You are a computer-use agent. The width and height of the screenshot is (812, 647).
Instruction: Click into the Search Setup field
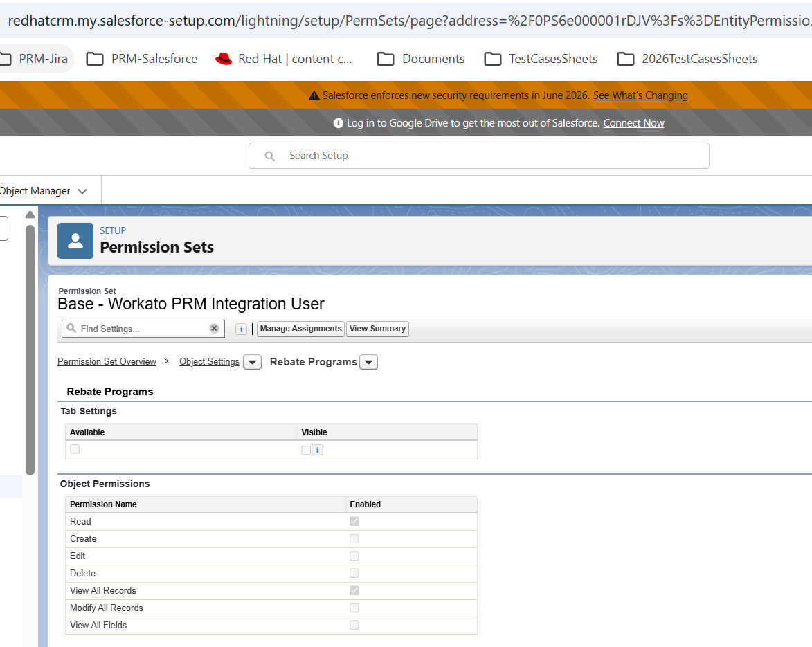coord(479,156)
